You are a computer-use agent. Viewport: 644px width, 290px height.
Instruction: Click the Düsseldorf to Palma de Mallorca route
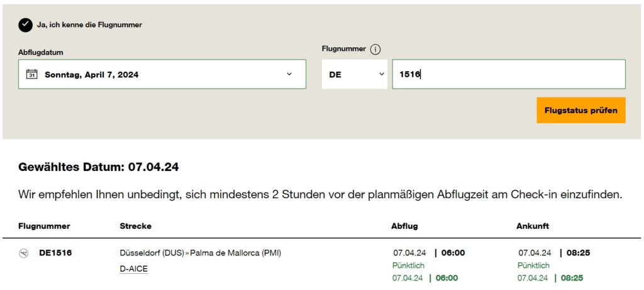200,254
